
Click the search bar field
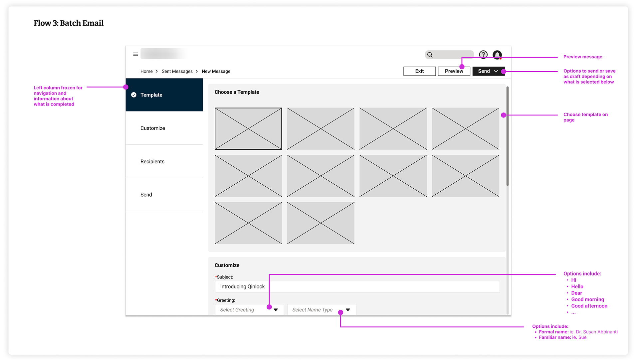click(x=449, y=55)
